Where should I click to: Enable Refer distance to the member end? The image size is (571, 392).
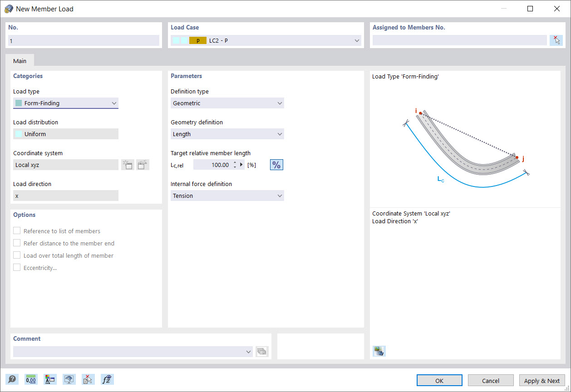(17, 243)
